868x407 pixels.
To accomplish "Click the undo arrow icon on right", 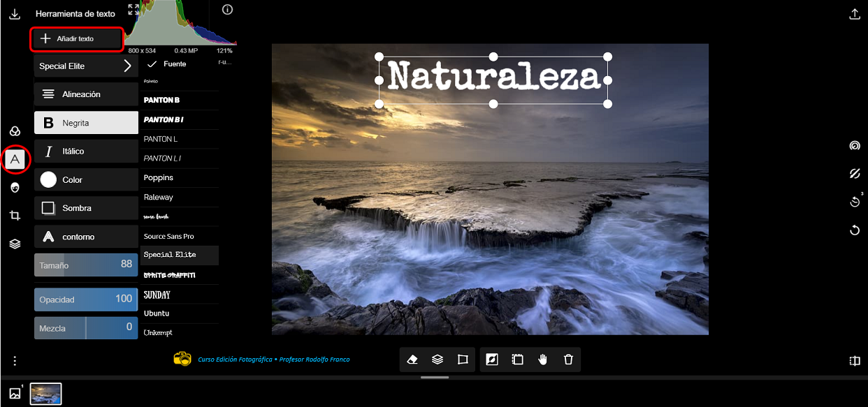I will point(854,230).
